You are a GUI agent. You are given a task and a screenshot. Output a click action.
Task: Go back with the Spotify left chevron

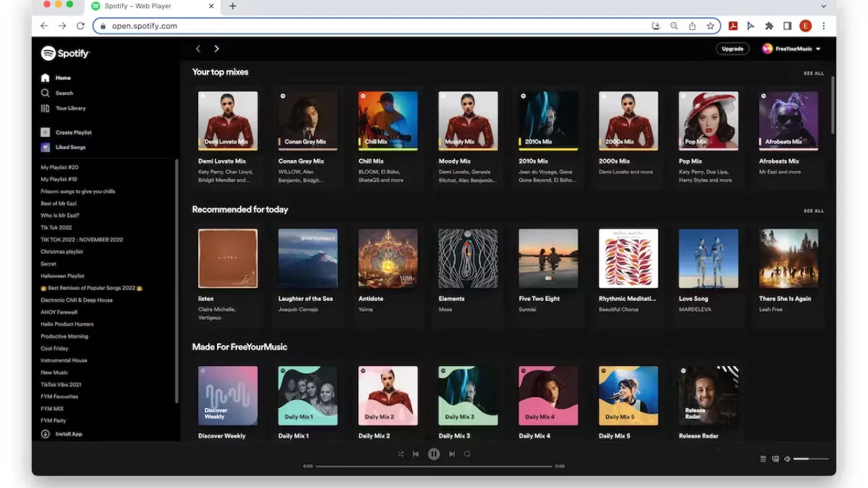[198, 49]
